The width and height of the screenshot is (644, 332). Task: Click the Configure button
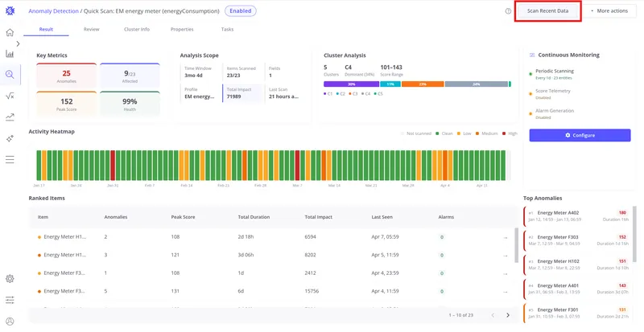(x=580, y=135)
